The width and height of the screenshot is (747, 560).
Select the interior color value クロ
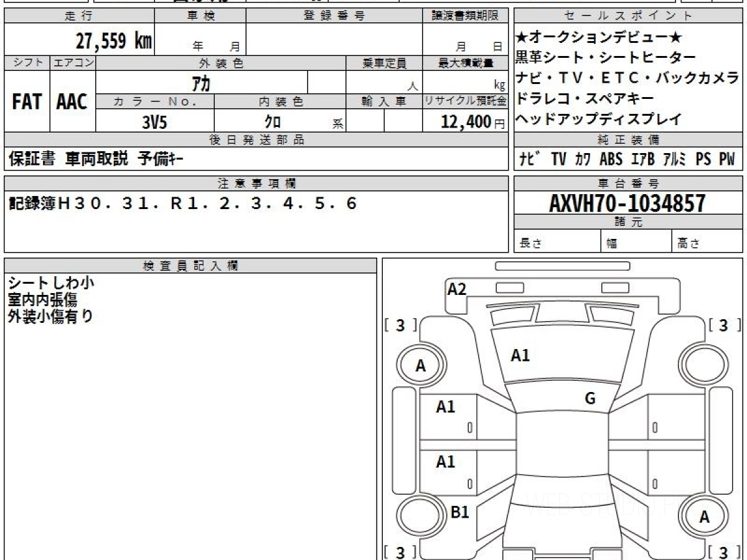point(272,122)
